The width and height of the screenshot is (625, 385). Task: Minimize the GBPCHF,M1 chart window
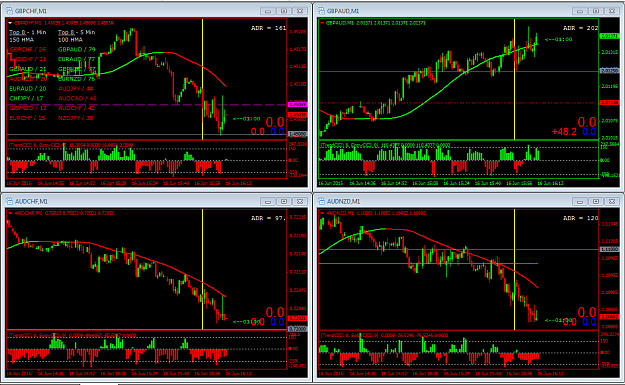click(268, 11)
